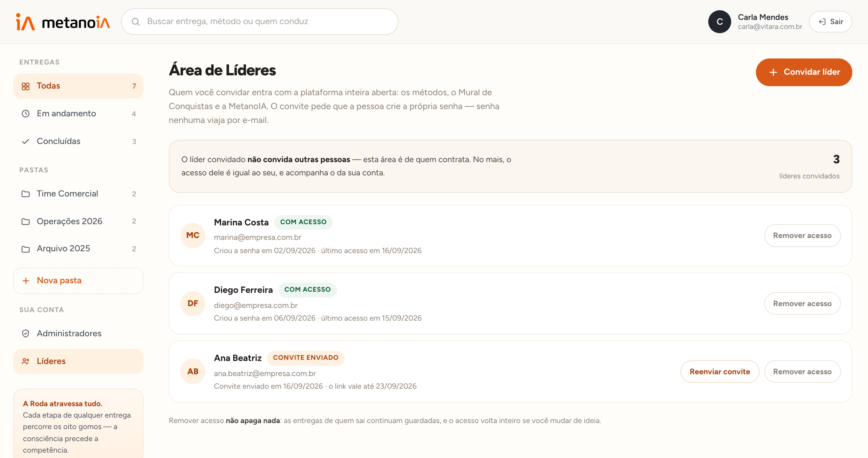This screenshot has width=868, height=458.
Task: Click the folder icon for Arquivo 2025
Action: (26, 249)
